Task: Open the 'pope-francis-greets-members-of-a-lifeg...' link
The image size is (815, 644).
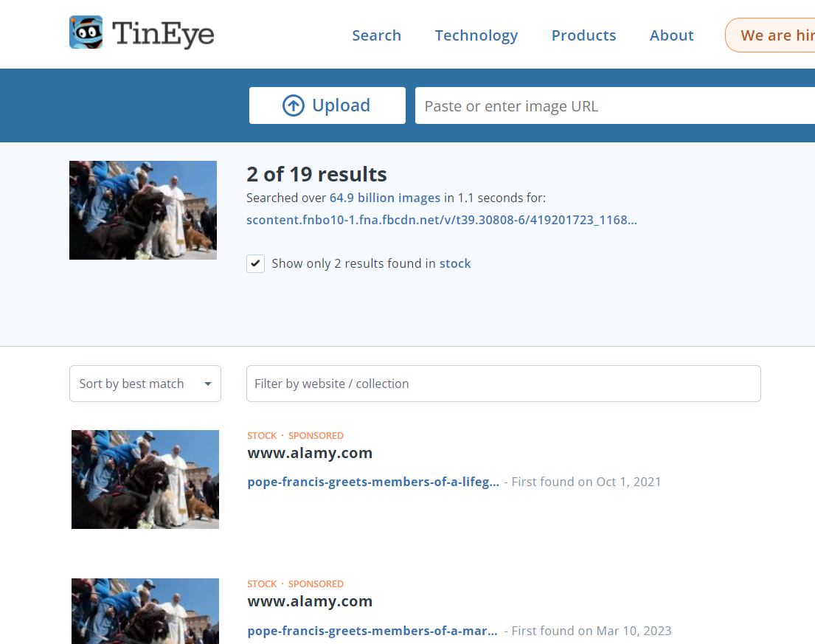Action: click(373, 482)
